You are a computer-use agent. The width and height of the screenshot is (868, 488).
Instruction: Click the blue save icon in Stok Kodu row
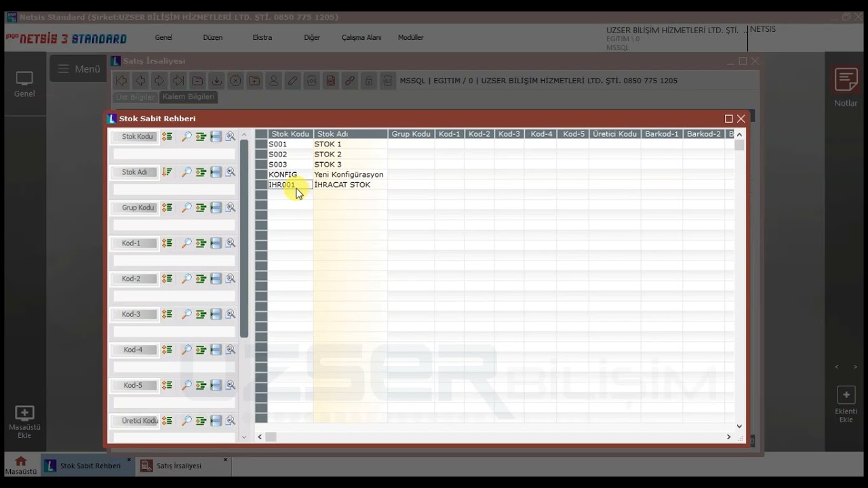coord(216,136)
